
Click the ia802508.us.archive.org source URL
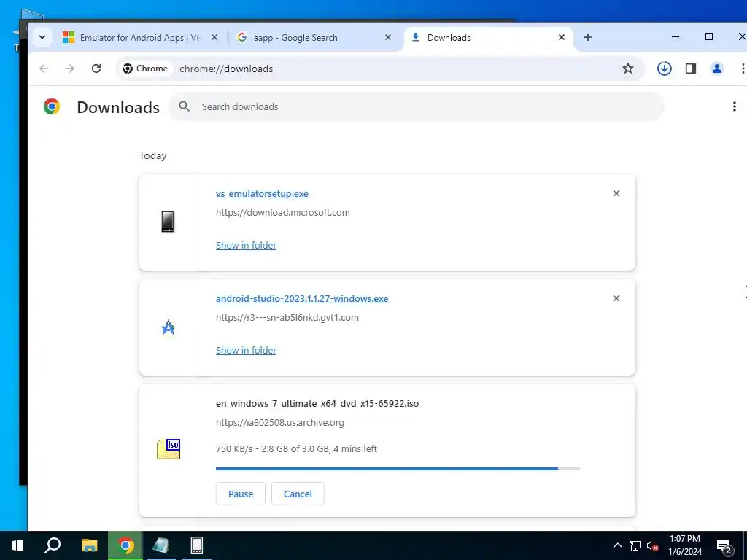tap(279, 422)
